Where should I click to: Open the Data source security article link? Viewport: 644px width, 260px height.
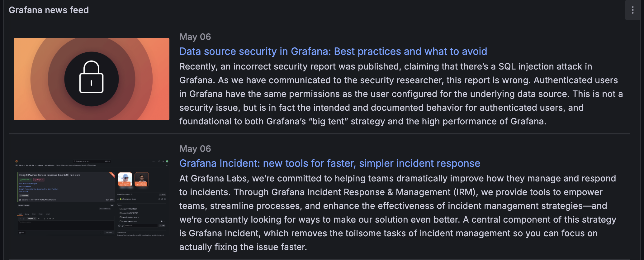click(333, 51)
